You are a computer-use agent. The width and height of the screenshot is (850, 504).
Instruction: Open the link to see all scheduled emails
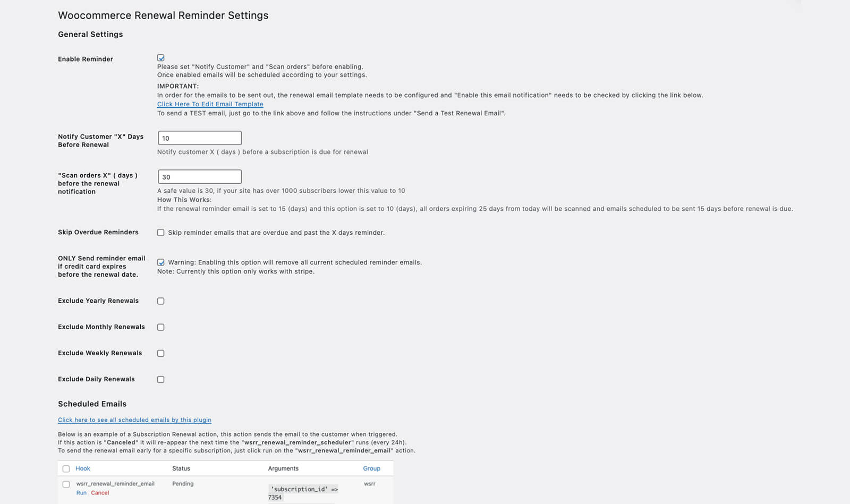[x=134, y=420]
